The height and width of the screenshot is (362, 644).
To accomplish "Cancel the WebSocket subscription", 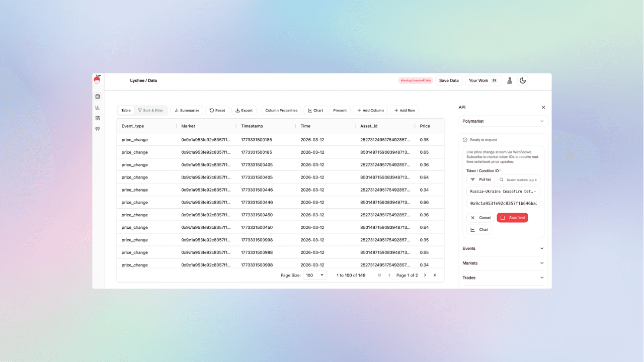I will click(x=479, y=217).
